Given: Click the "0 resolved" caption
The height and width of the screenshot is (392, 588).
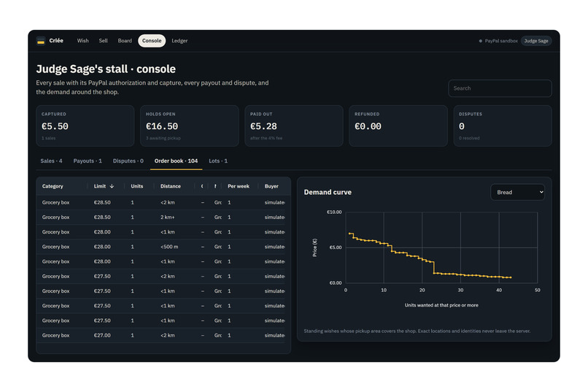Looking at the screenshot, I should pyautogui.click(x=469, y=138).
